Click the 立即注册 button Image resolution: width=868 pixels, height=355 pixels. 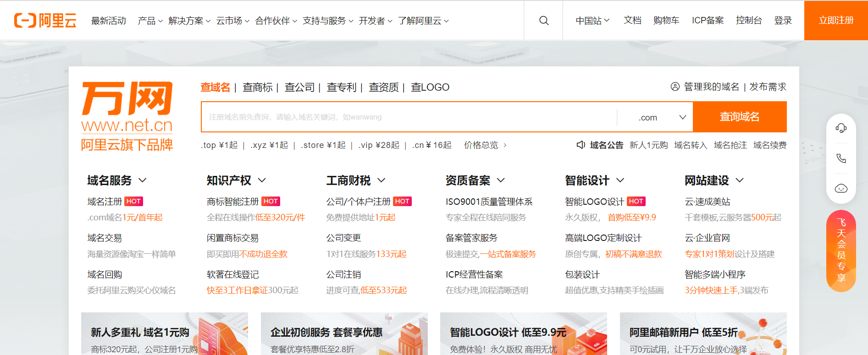(836, 21)
